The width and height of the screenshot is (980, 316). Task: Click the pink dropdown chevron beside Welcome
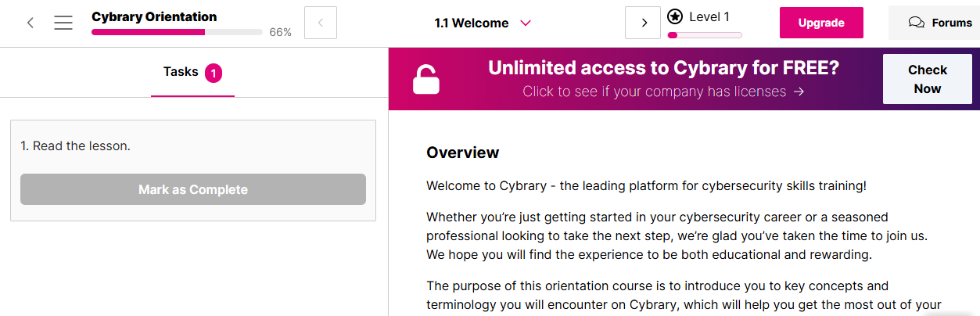[526, 23]
